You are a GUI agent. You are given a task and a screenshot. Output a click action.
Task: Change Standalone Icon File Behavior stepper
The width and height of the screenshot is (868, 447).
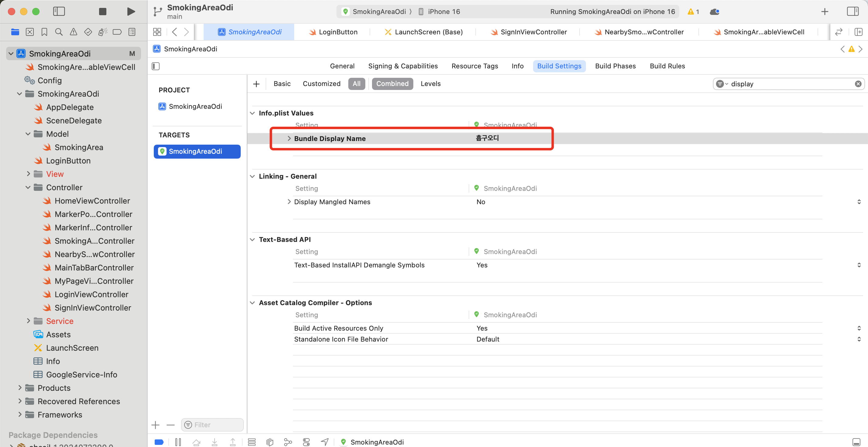pyautogui.click(x=859, y=339)
